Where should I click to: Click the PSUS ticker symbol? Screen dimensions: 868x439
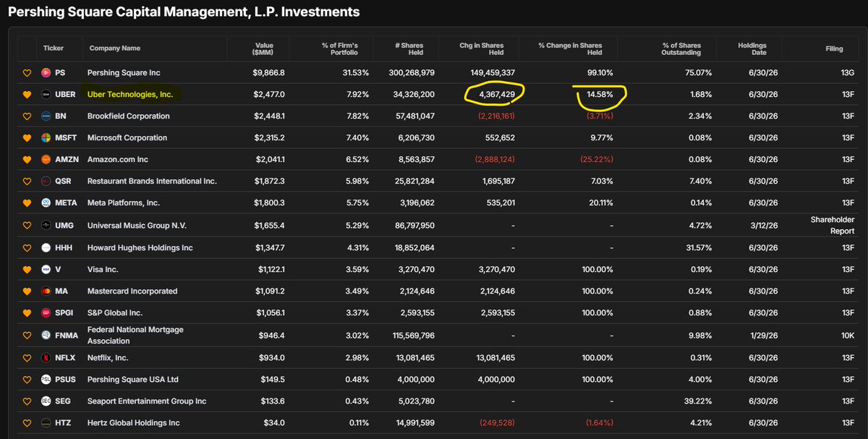coord(65,380)
